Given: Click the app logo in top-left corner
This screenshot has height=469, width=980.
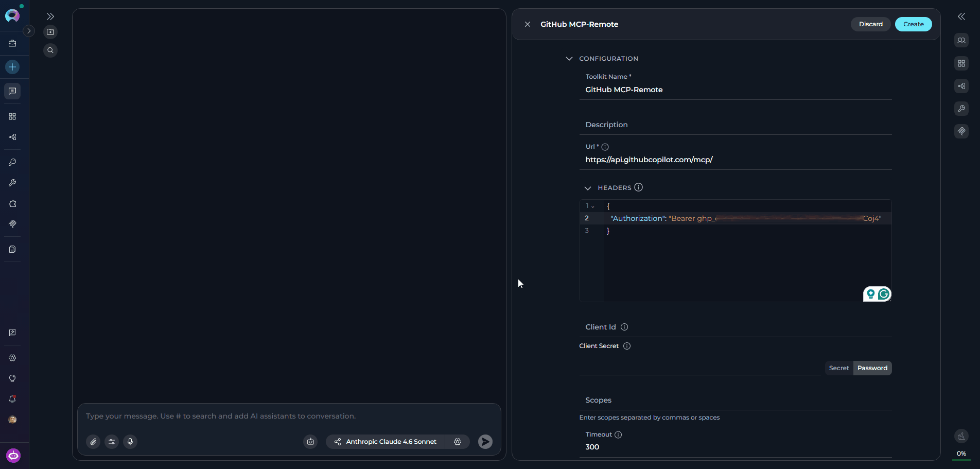Looking at the screenshot, I should coord(12,15).
